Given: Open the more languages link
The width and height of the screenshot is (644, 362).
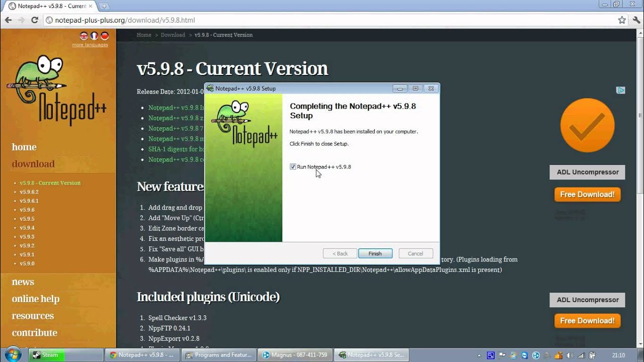Looking at the screenshot, I should tap(90, 45).
